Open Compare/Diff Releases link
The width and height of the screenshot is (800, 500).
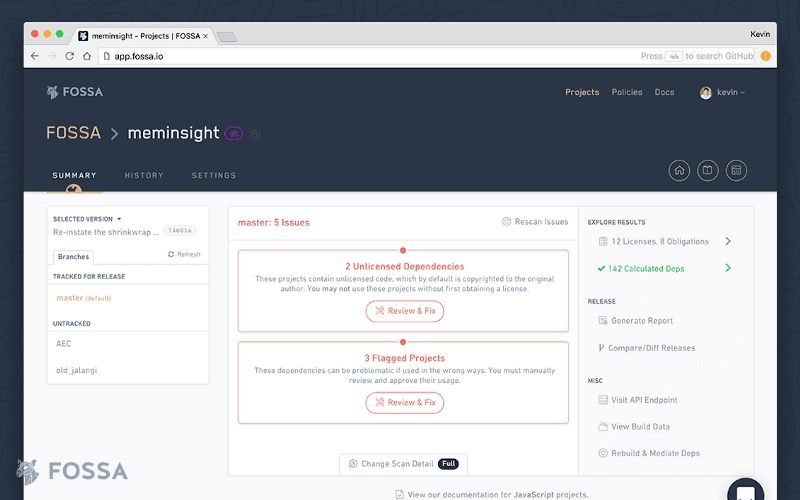click(x=651, y=348)
